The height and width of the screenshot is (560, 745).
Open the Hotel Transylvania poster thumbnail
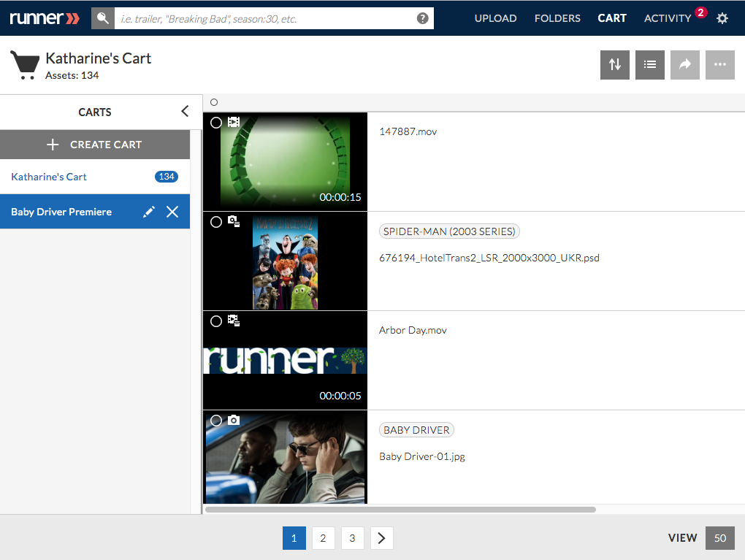(x=285, y=261)
